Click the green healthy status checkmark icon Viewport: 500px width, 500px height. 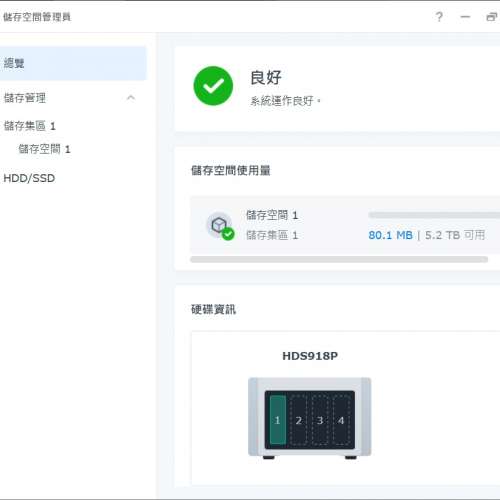[x=213, y=86]
